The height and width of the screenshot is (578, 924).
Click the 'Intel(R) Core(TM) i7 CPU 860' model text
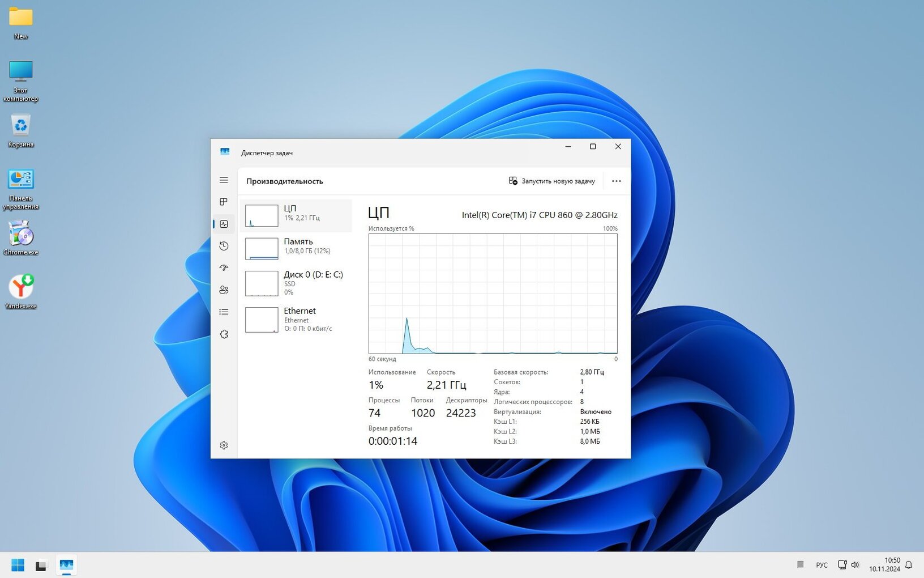540,215
